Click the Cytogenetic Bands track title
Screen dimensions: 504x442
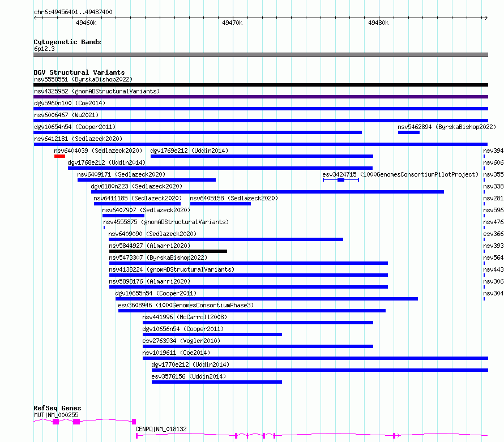pyautogui.click(x=67, y=42)
